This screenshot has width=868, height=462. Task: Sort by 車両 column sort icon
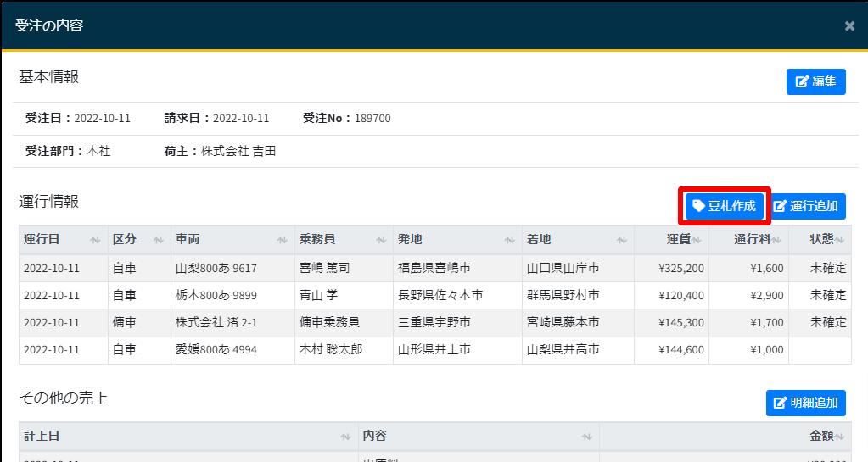283,240
